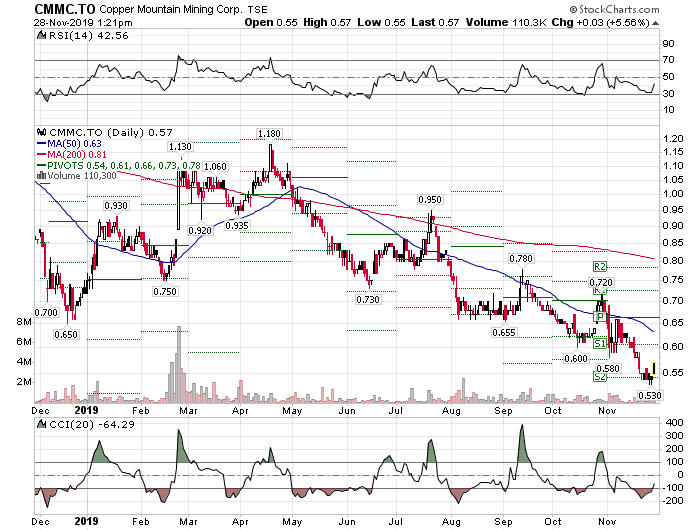Click the Volume 110,300 legend text
Viewport: 700px width, 530px height.
coord(82,175)
